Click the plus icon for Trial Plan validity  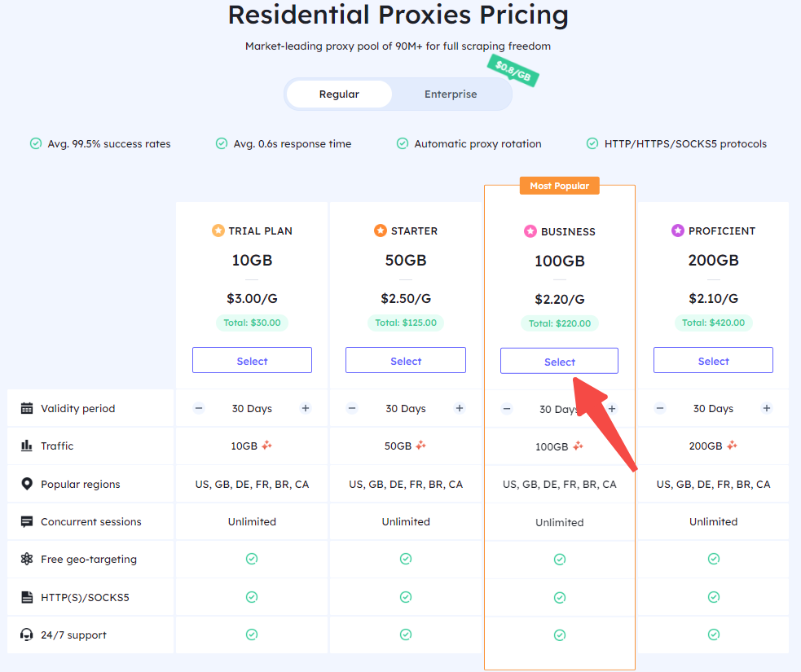[x=306, y=408]
